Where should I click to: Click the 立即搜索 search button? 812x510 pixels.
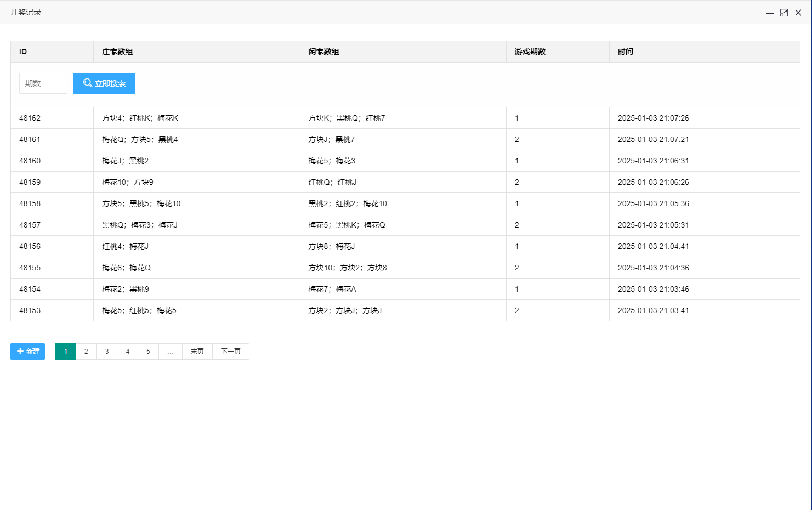coord(104,83)
